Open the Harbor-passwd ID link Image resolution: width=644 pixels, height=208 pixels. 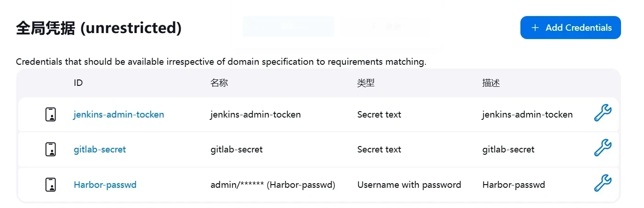tap(105, 185)
